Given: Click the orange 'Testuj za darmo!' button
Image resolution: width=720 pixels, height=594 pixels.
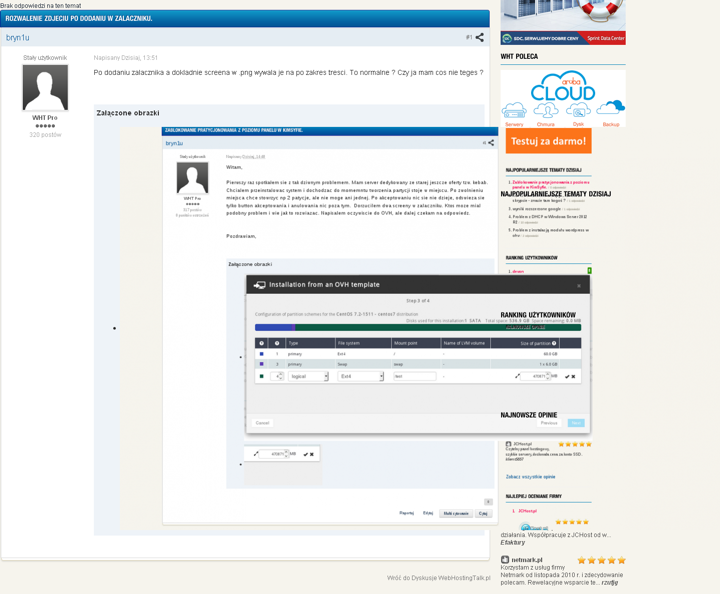Looking at the screenshot, I should (x=548, y=141).
